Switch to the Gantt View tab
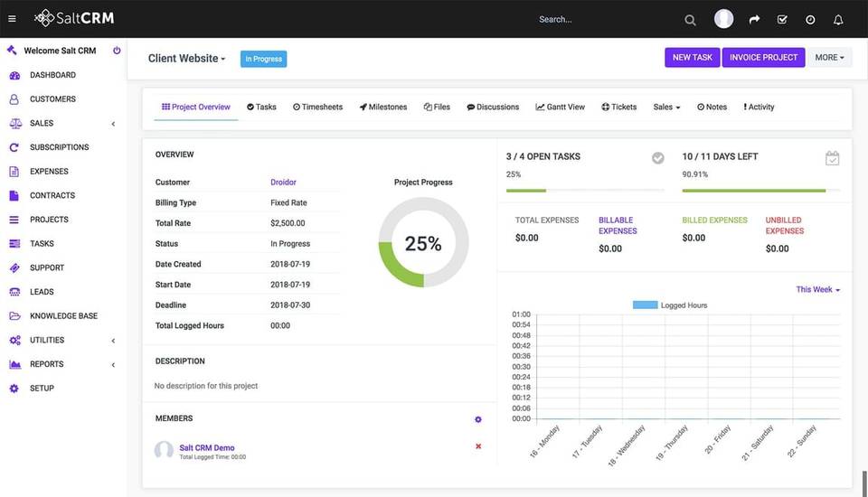The image size is (868, 497). 561,108
